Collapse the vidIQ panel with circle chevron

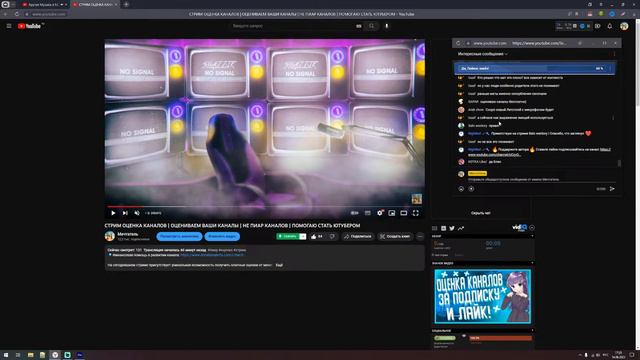click(532, 228)
